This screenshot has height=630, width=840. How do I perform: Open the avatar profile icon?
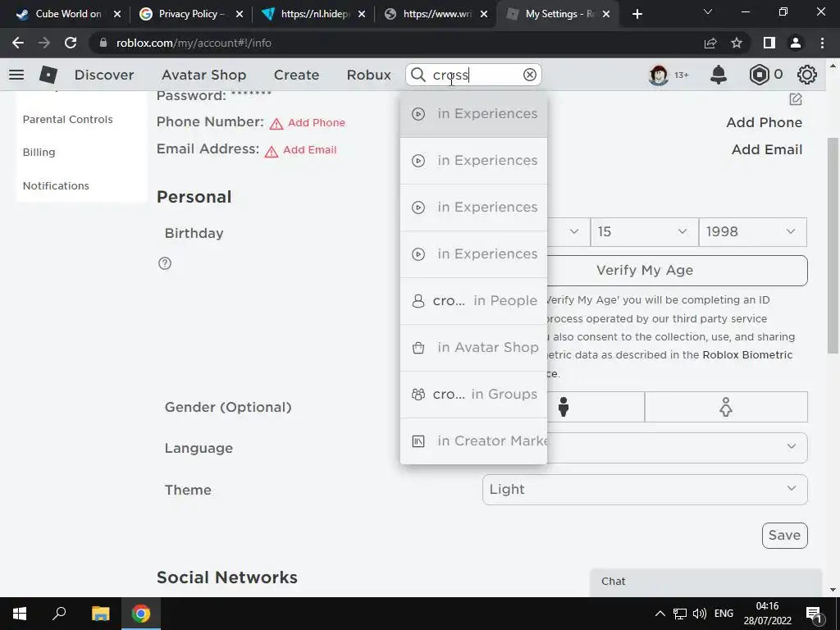[659, 75]
